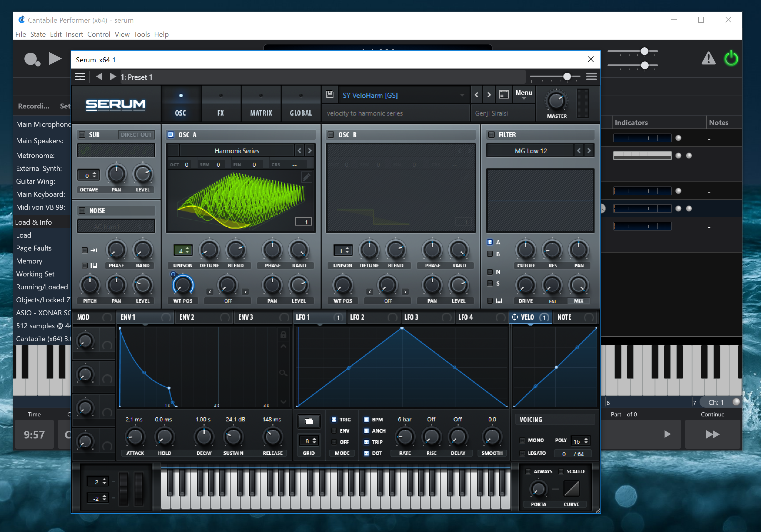Click OSC B warp mode right arrow
The width and height of the screenshot is (761, 532).
click(405, 292)
